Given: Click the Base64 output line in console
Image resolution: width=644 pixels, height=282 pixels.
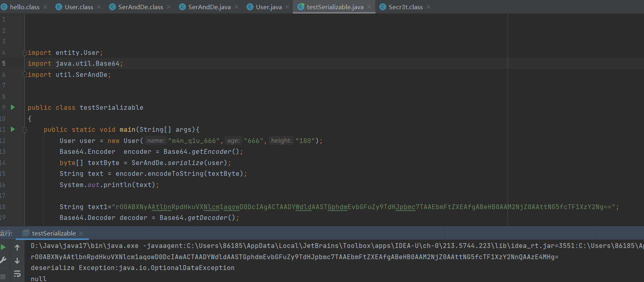Looking at the screenshot, I should point(294,257).
